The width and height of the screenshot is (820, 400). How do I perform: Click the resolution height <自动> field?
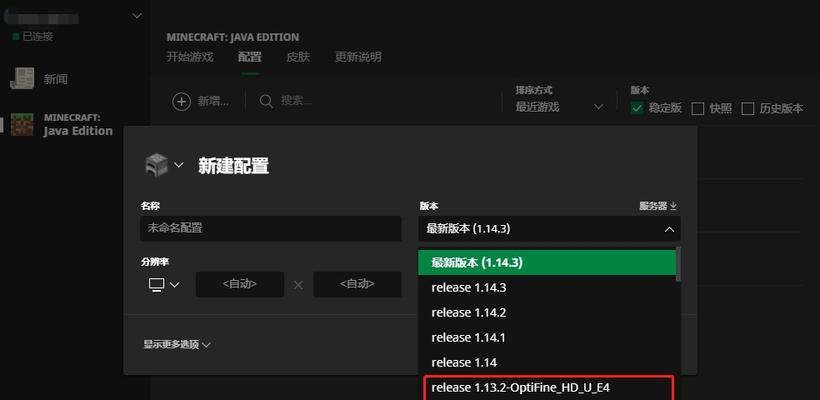(x=357, y=284)
